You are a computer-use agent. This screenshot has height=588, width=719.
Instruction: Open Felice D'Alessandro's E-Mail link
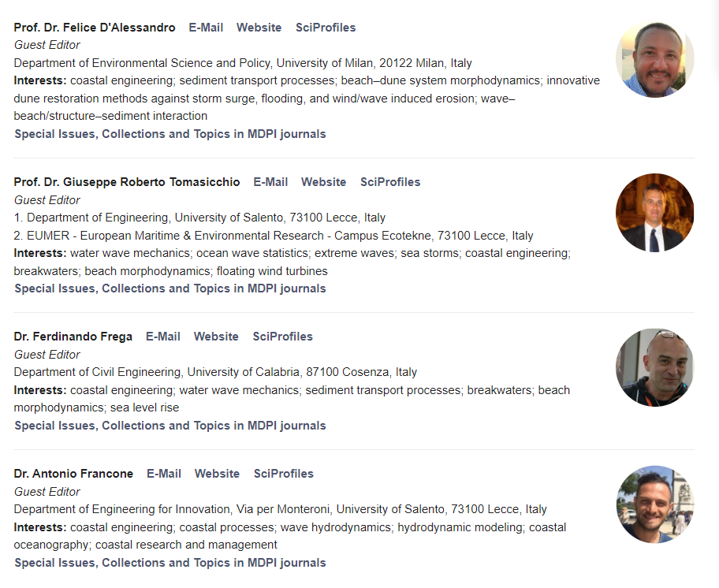pos(206,28)
